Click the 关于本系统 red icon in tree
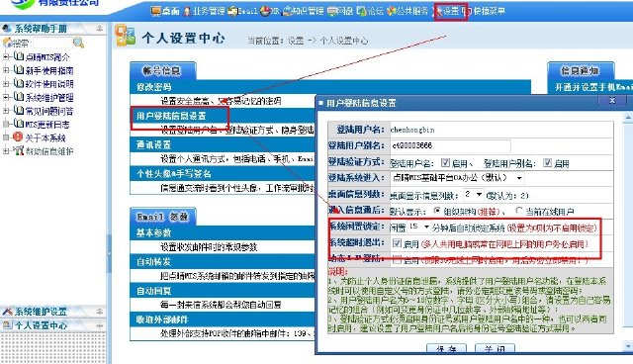Screen dimensions: 633x364 [x=18, y=136]
